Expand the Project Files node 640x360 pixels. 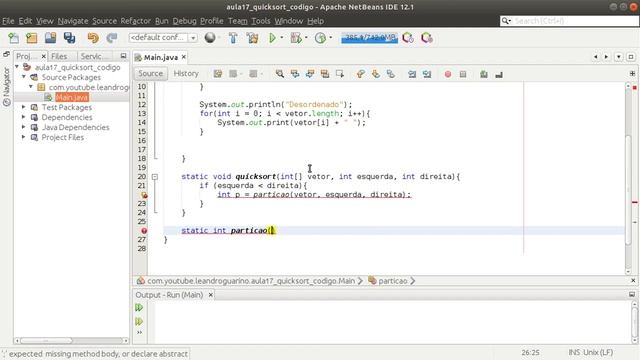tap(24, 137)
